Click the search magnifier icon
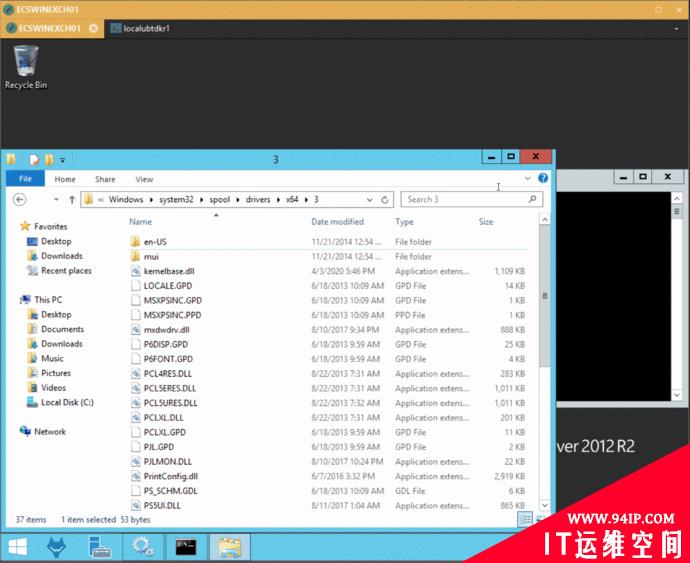This screenshot has width=690, height=563. tap(532, 199)
